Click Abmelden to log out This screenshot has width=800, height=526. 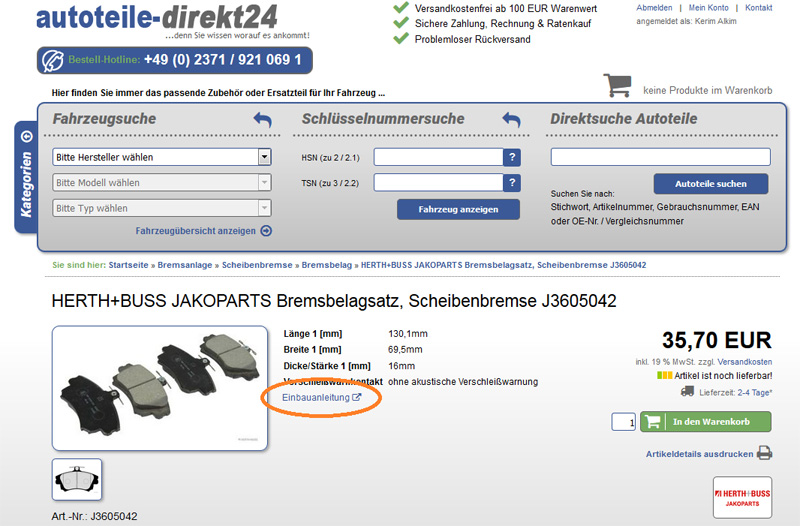point(654,8)
